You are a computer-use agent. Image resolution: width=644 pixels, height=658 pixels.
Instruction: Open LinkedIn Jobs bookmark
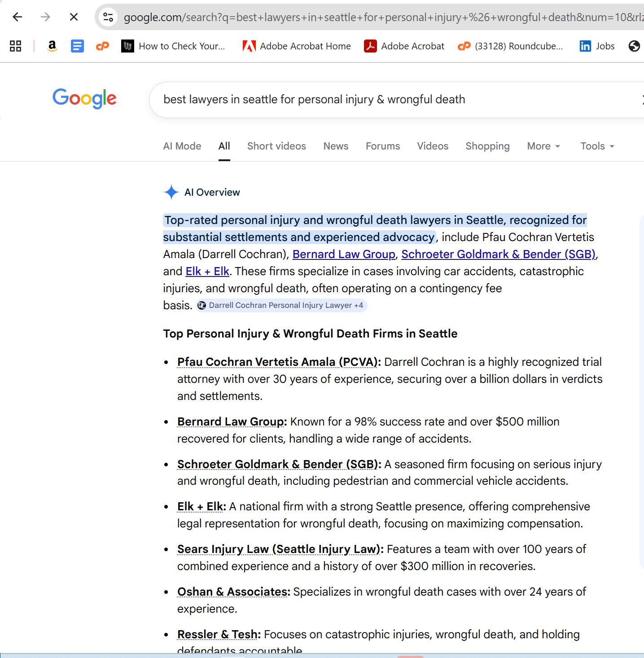coord(597,46)
